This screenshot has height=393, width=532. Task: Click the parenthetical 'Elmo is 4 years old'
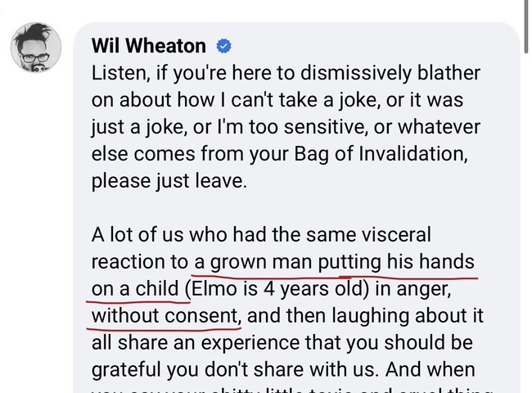coord(276,289)
